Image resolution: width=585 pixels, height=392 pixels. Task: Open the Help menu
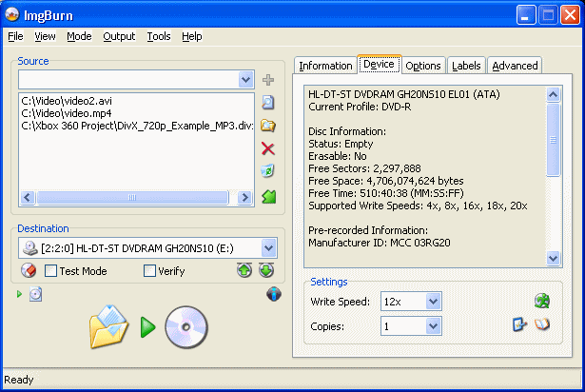pyautogui.click(x=192, y=36)
